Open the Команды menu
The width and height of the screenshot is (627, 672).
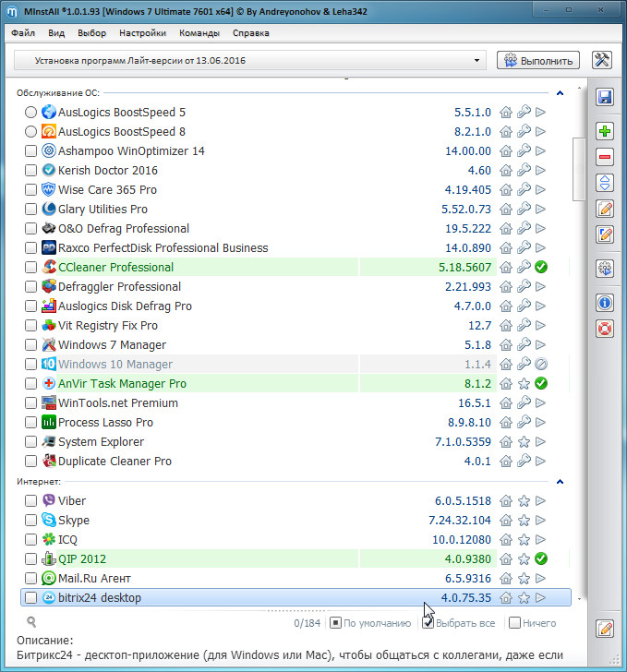pyautogui.click(x=199, y=33)
